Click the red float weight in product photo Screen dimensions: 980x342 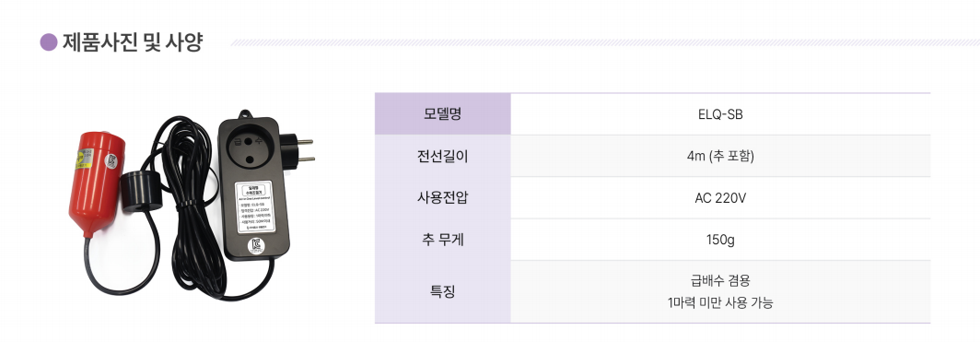click(96, 184)
